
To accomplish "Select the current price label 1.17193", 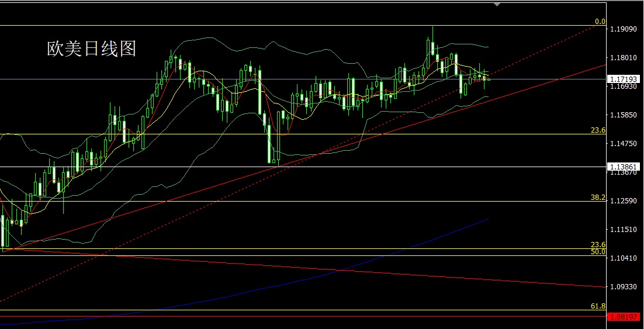I will [623, 78].
